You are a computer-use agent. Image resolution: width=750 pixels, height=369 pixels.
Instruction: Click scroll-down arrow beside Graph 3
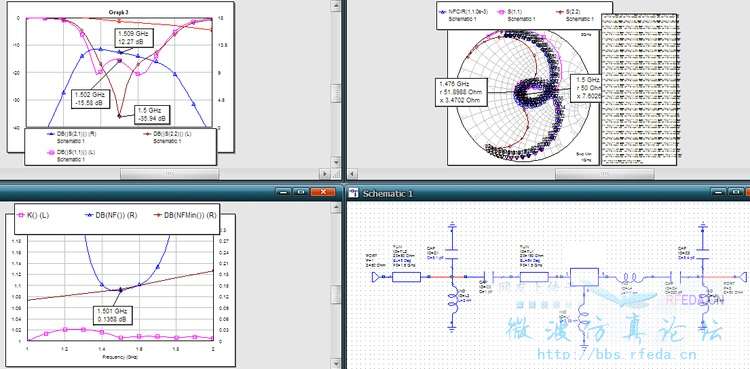336,163
